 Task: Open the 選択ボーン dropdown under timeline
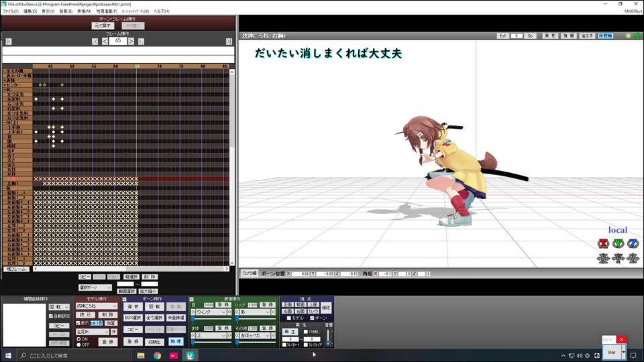95,288
